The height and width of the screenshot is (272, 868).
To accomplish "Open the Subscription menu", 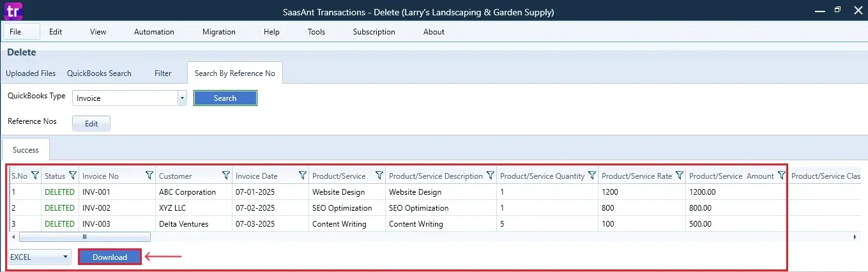I will [x=374, y=32].
